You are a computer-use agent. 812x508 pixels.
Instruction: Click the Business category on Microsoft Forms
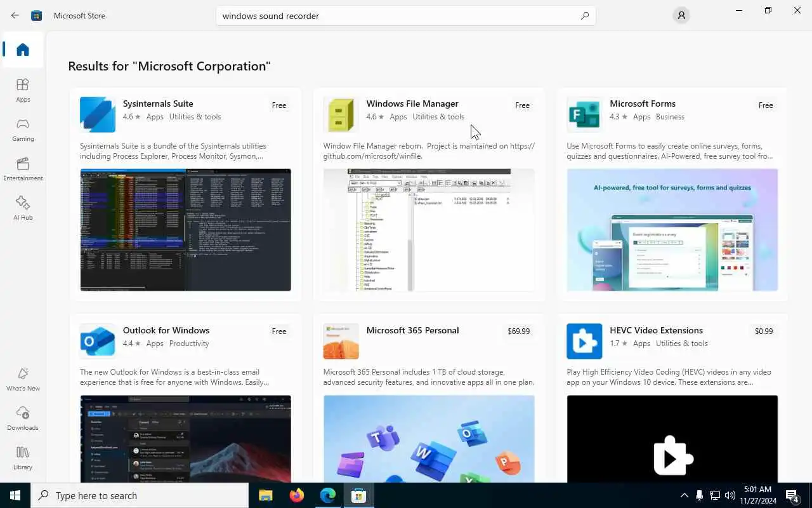(x=670, y=117)
